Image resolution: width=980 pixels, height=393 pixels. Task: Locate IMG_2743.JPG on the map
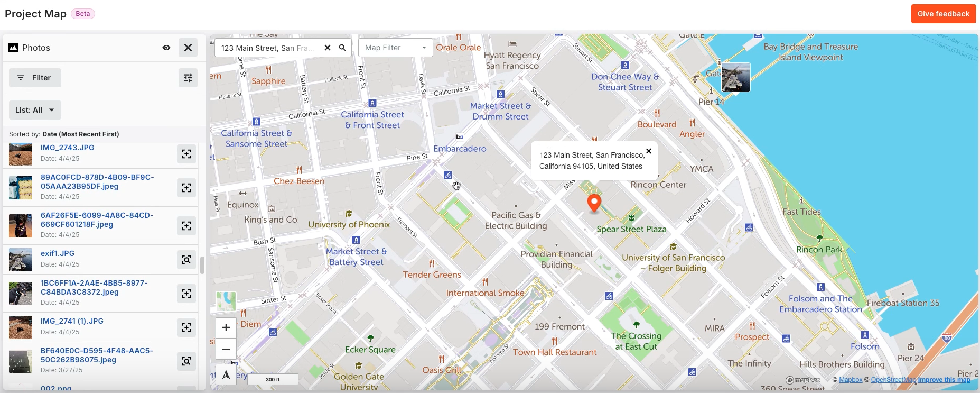pos(186,154)
